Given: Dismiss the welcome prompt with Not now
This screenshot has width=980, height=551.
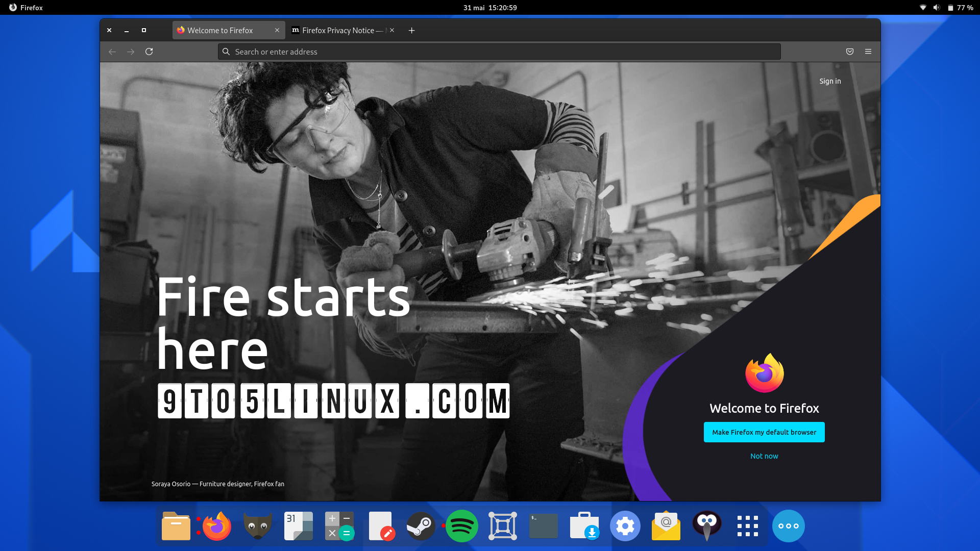Looking at the screenshot, I should (764, 456).
